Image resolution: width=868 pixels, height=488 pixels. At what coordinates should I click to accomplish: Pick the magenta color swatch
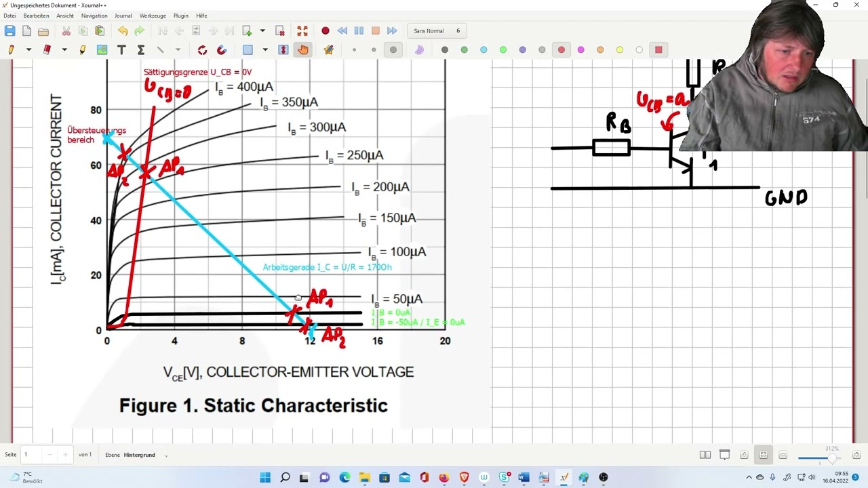581,49
